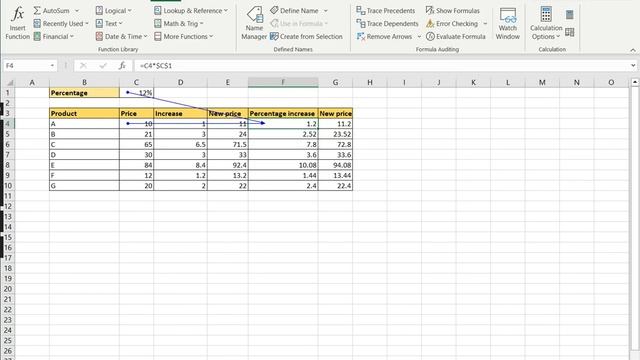Click Trace Precedents

(x=385, y=11)
